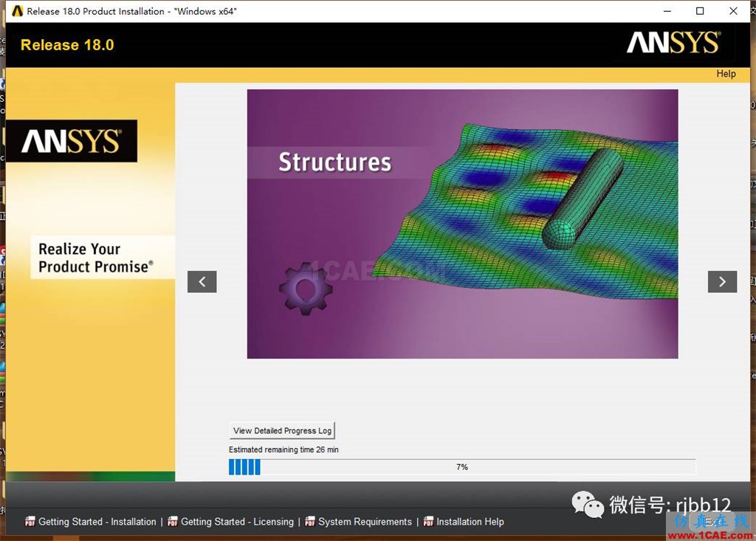Click PDF icon beside Getting Started - Licensing

173,521
